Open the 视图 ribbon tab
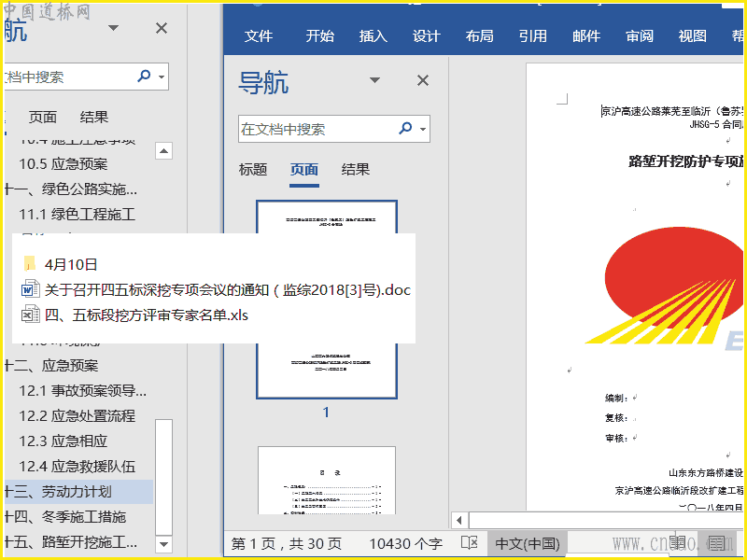The height and width of the screenshot is (560, 747). point(692,36)
